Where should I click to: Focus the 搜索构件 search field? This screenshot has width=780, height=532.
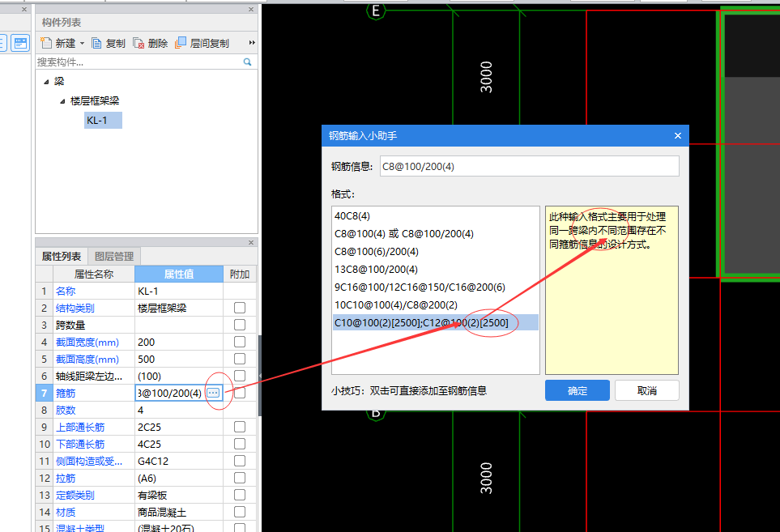point(139,62)
